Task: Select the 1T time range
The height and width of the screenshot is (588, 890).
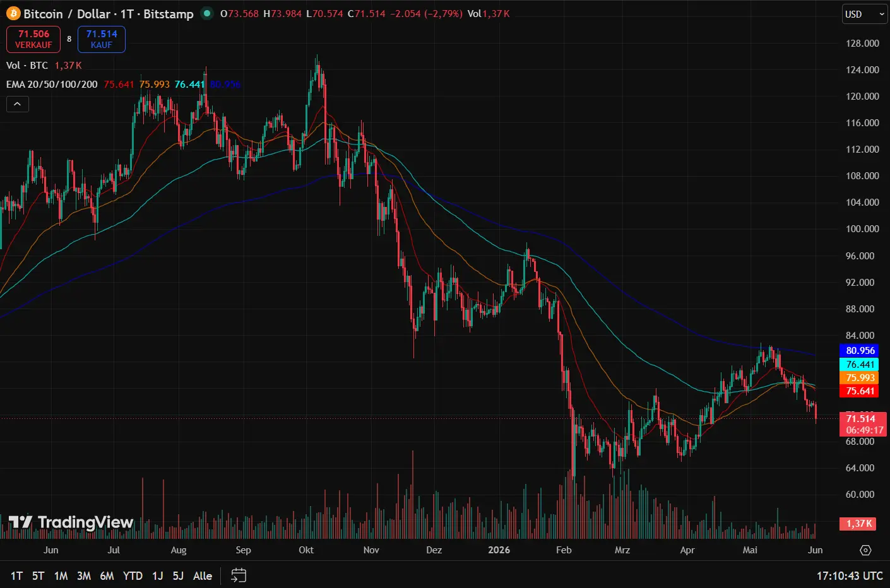Action: click(x=16, y=575)
